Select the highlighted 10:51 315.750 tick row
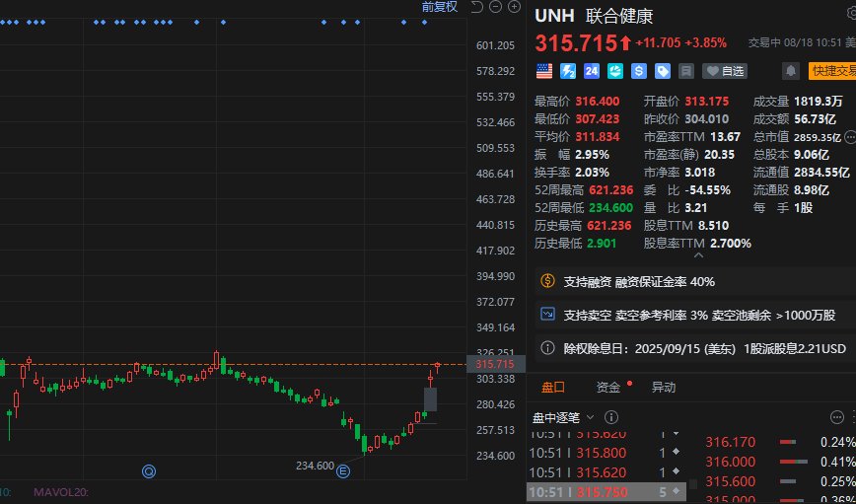Screen dimensions: 856x504 pyautogui.click(x=605, y=492)
